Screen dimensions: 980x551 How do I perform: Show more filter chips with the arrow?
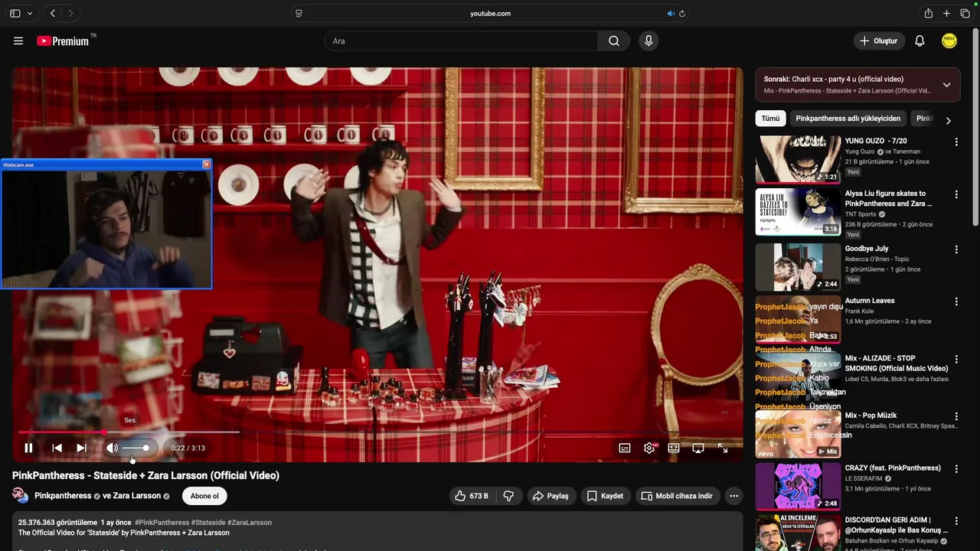coord(948,120)
